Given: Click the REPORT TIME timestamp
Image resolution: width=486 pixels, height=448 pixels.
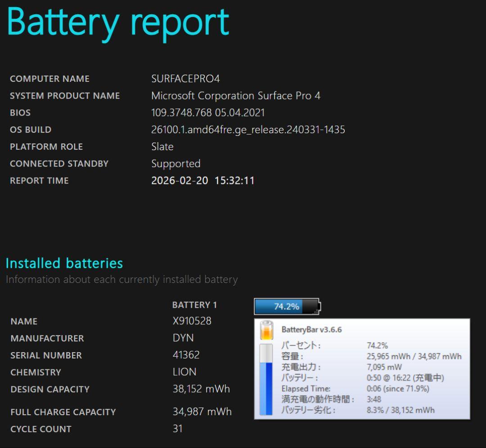Looking at the screenshot, I should (x=203, y=180).
